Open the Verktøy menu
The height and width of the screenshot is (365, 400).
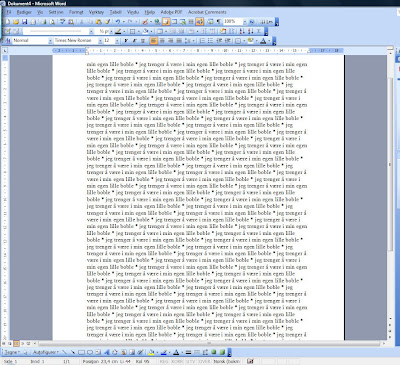(x=96, y=12)
